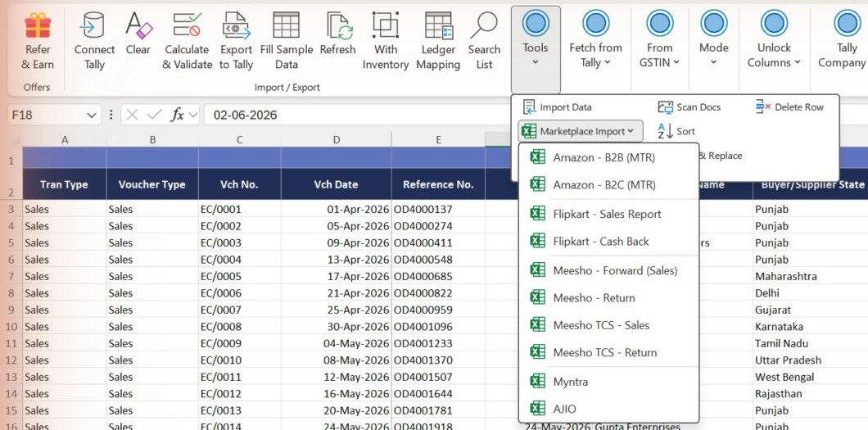Click the Vch No. header cell

click(x=240, y=184)
